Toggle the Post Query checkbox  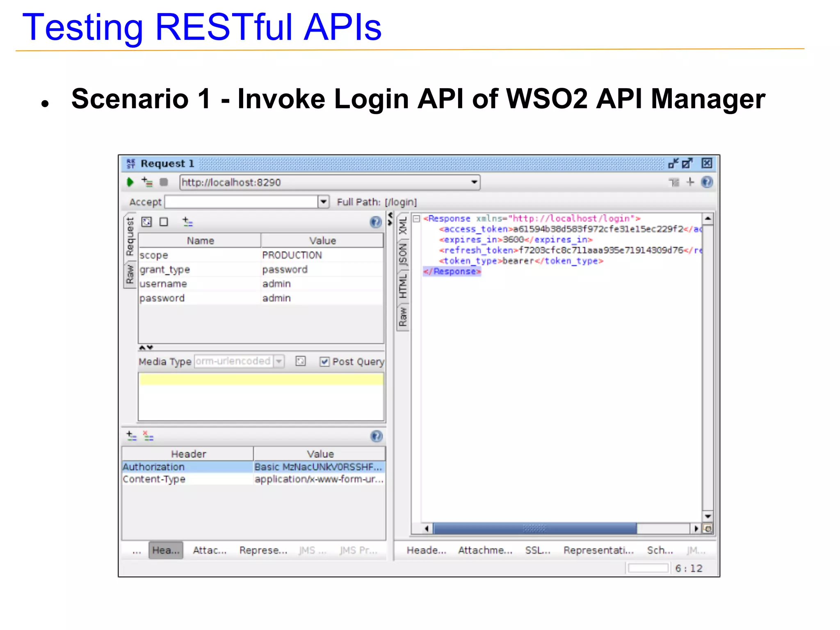click(324, 361)
